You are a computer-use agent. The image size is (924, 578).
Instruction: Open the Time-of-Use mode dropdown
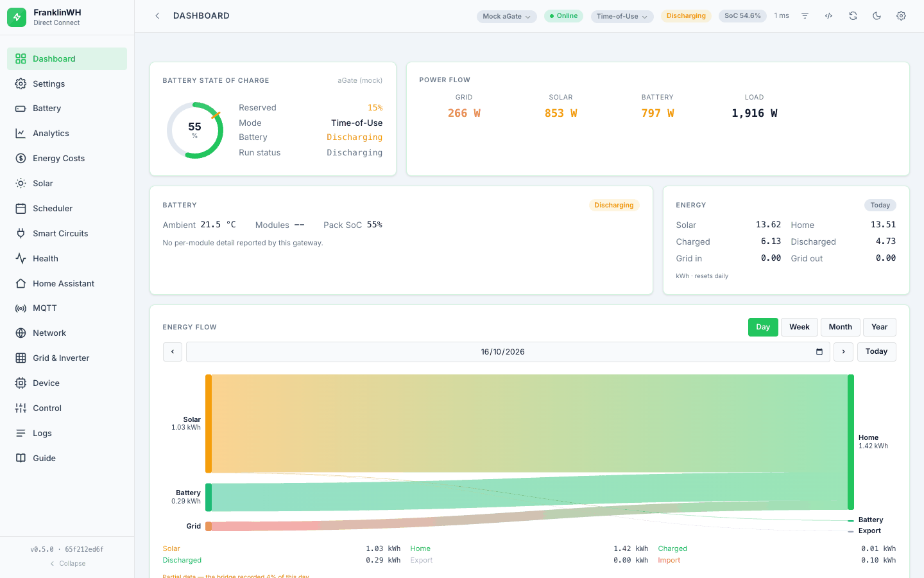click(622, 17)
